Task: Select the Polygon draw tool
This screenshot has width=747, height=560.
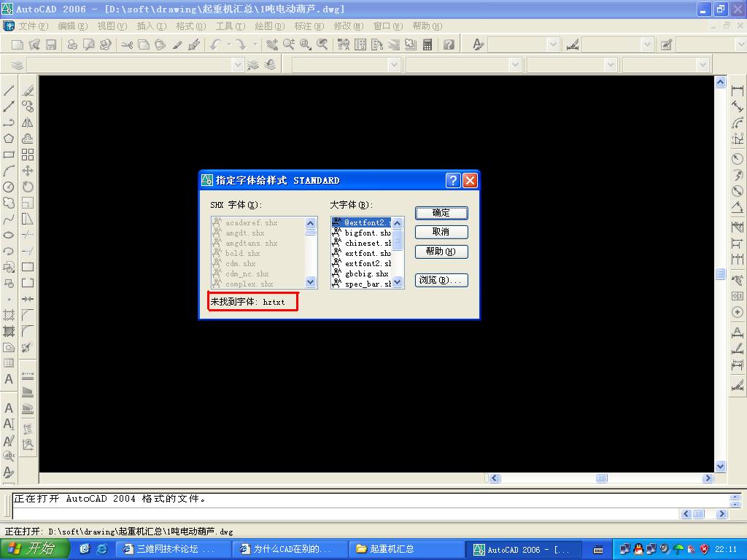Action: 9,139
